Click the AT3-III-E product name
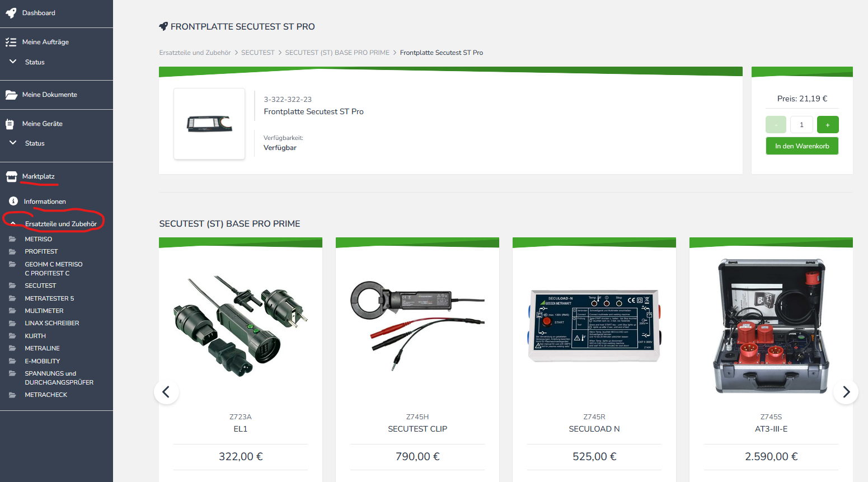The width and height of the screenshot is (868, 482). (771, 429)
